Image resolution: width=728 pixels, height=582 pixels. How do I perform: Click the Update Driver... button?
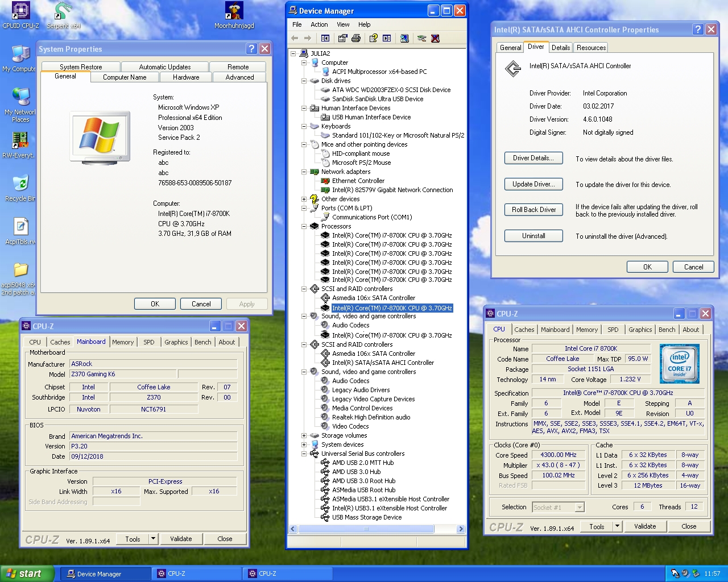[x=533, y=184]
